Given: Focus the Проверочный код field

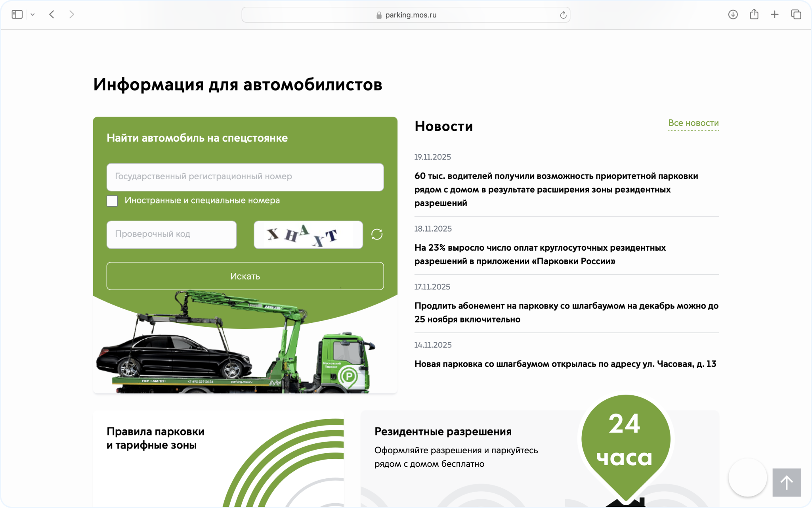Looking at the screenshot, I should 171,234.
